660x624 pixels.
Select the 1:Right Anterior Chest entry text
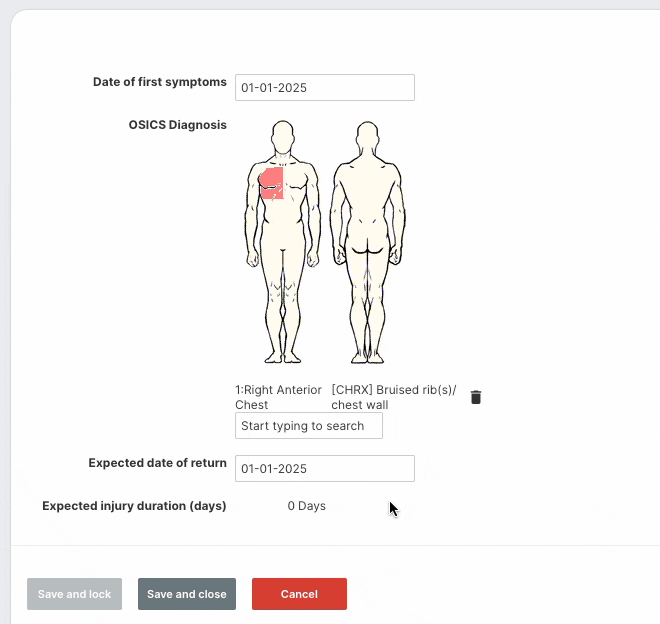(278, 397)
